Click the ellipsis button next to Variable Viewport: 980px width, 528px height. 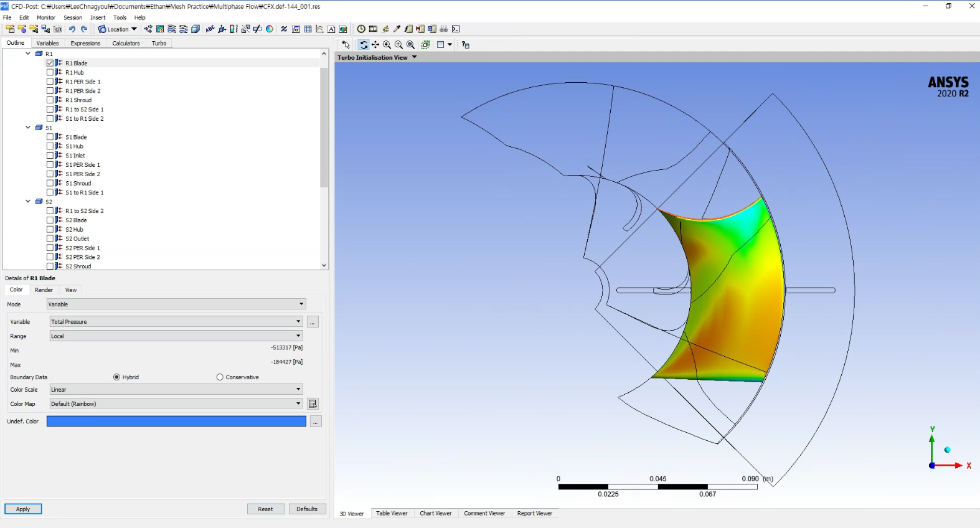pos(313,322)
